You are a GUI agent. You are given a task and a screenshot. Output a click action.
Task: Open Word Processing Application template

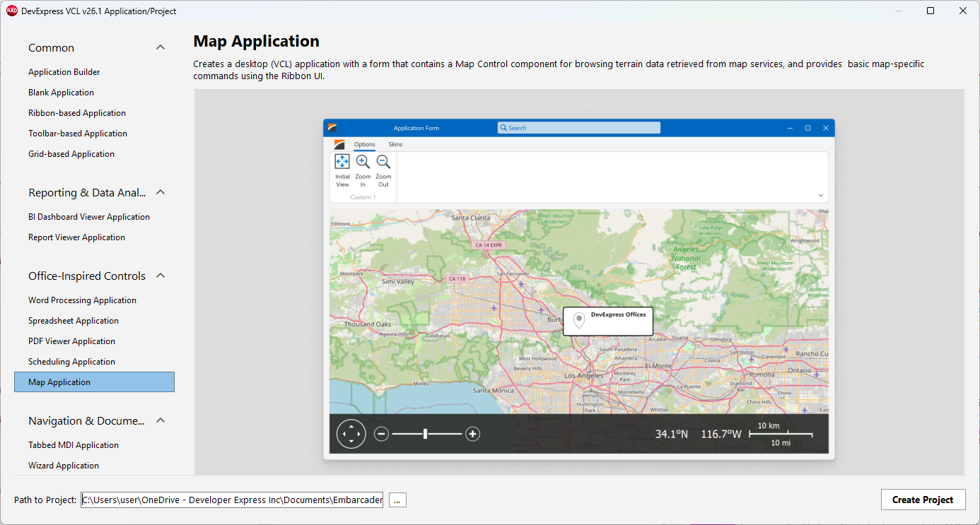point(82,300)
